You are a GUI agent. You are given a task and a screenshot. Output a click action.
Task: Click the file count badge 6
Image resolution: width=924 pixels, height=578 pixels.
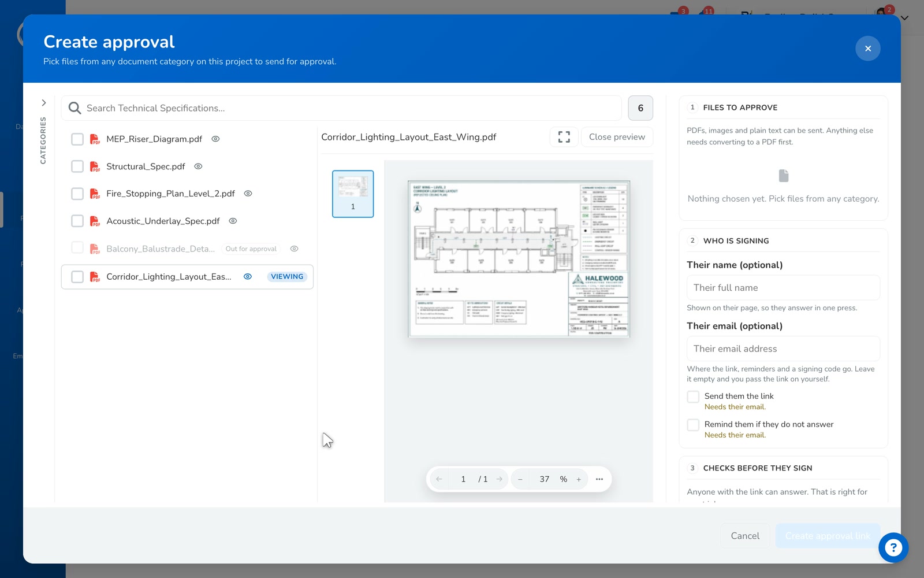(640, 108)
